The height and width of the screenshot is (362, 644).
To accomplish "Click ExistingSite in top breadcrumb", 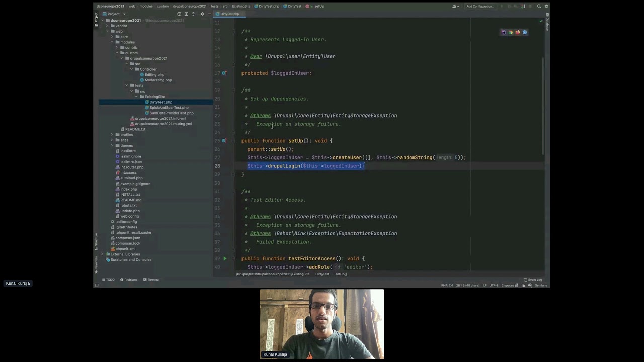I will point(241,6).
